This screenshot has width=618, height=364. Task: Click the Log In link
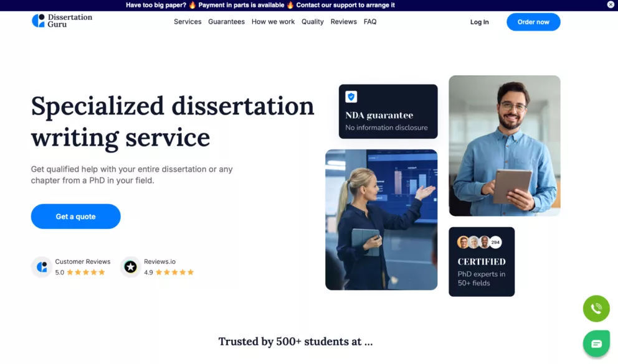(x=479, y=22)
